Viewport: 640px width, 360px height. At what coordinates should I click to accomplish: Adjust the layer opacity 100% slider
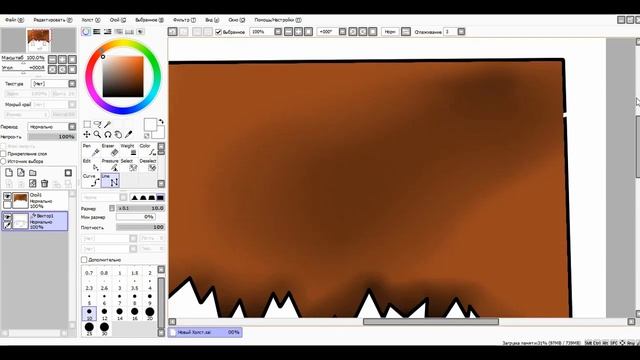click(51, 137)
